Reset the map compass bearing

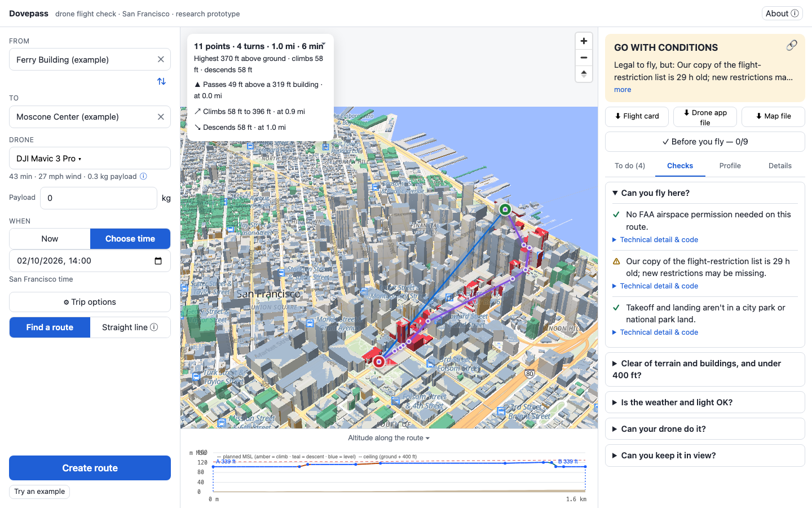(x=584, y=74)
